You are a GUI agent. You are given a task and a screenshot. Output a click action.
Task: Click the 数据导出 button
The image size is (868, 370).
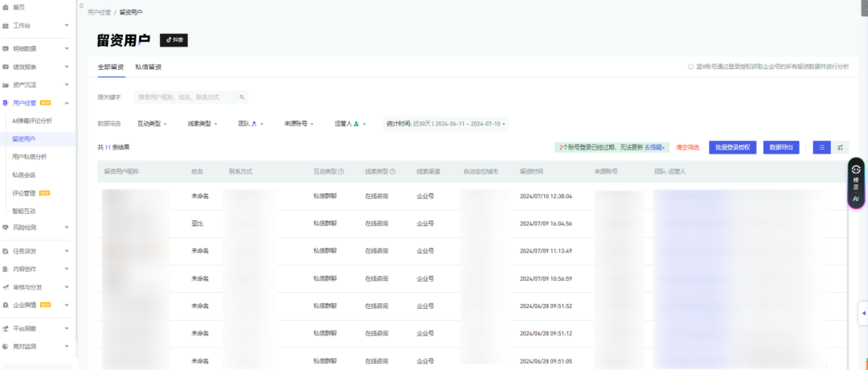tap(781, 147)
